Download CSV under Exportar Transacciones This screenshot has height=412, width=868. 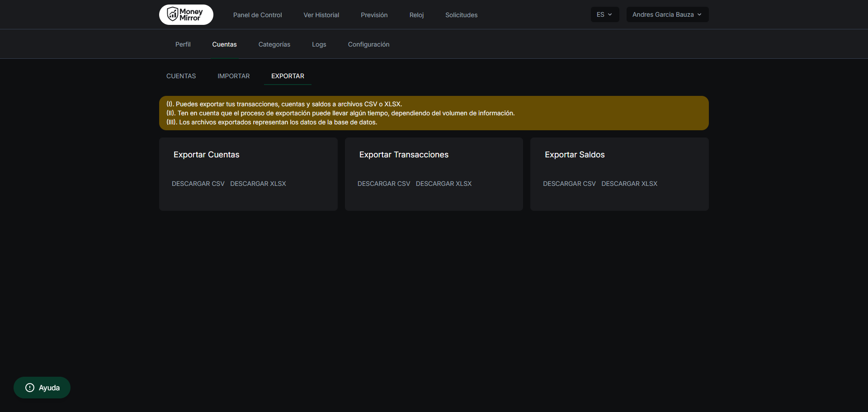tap(383, 184)
